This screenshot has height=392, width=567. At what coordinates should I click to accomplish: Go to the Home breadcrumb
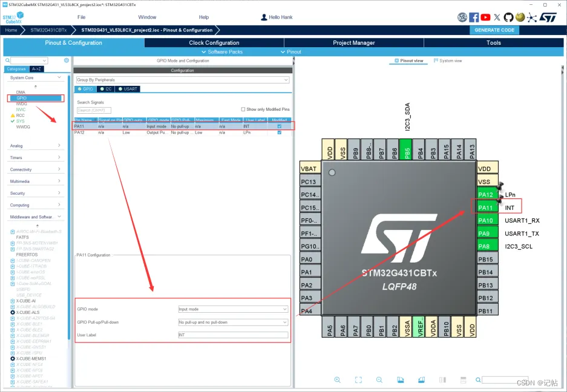pos(11,30)
